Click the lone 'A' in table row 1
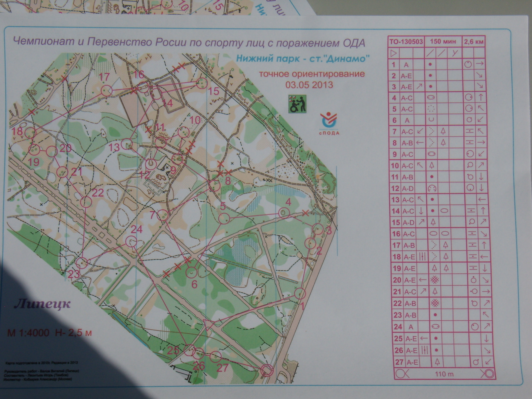This screenshot has height=399, width=532. 406,65
